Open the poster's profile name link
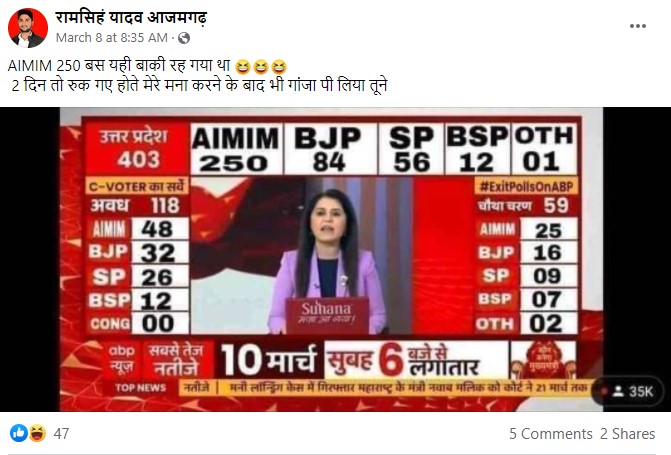The image size is (671, 455). click(x=131, y=18)
